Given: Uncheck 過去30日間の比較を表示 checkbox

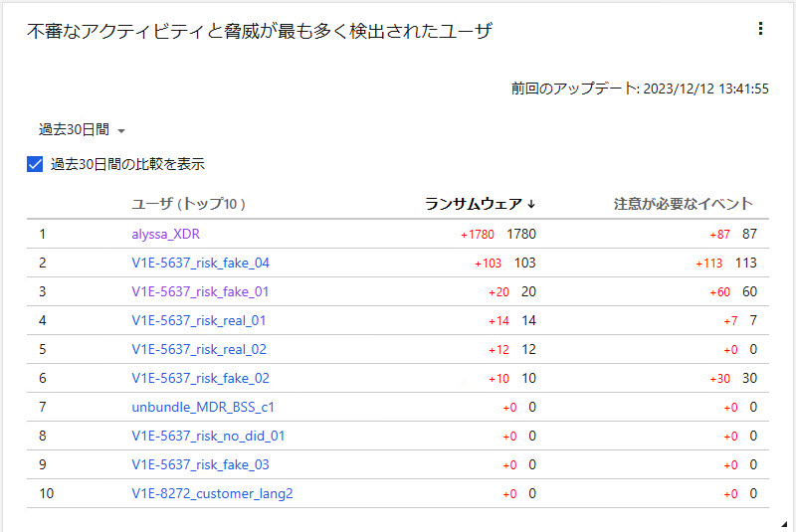Looking at the screenshot, I should (35, 164).
